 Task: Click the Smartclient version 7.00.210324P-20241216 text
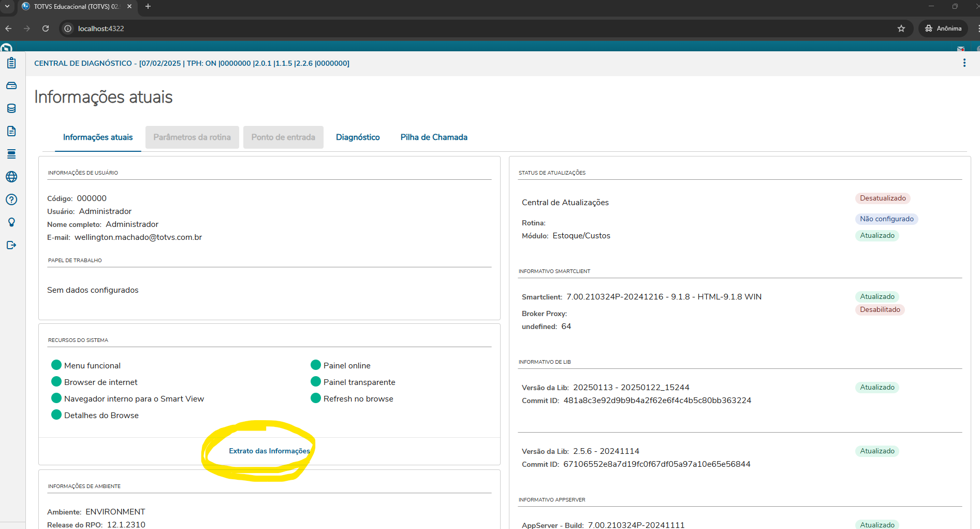(x=664, y=297)
